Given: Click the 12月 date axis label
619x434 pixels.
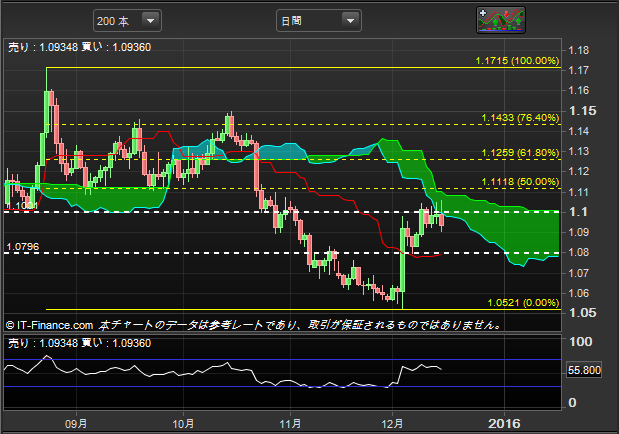Looking at the screenshot, I should [392, 424].
